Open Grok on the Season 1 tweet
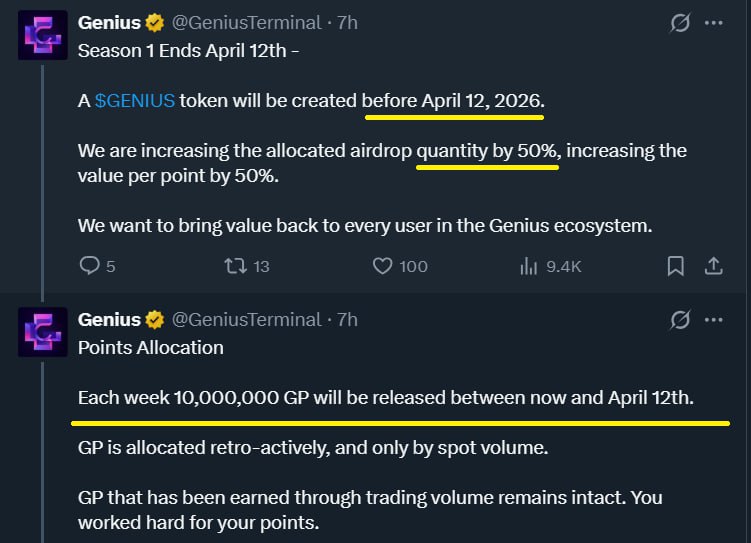Viewport: 751px width, 543px height. 680,22
